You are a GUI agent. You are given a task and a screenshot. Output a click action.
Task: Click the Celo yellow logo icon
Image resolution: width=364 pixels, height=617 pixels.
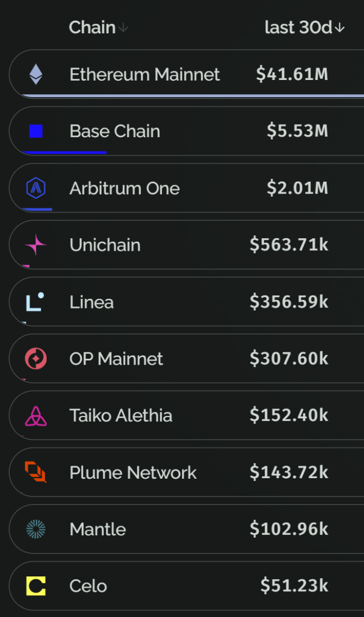[x=36, y=586]
